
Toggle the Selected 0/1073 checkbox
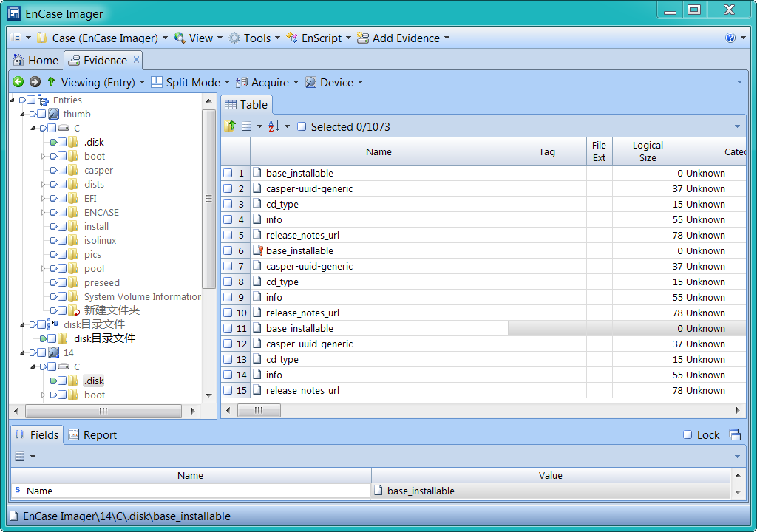click(302, 126)
